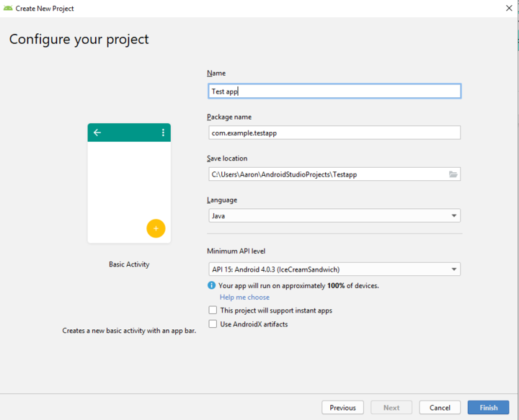The height and width of the screenshot is (420, 519).
Task: Click the 'Configure your project' heading
Action: (x=79, y=40)
